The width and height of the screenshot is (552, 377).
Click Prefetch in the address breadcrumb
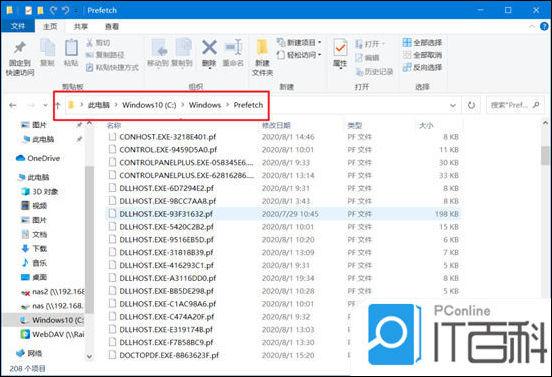coord(248,105)
